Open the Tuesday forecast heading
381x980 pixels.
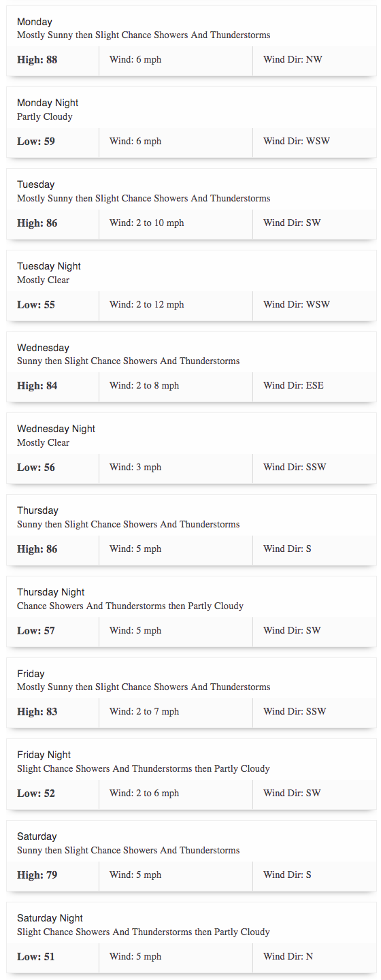coord(36,184)
